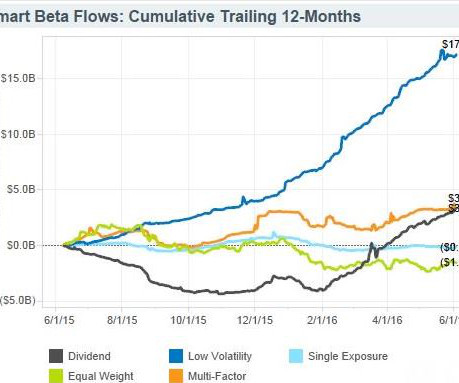Click the Equal Weight green legend swatch
Viewport: 459px width, 383px height.
(56, 376)
